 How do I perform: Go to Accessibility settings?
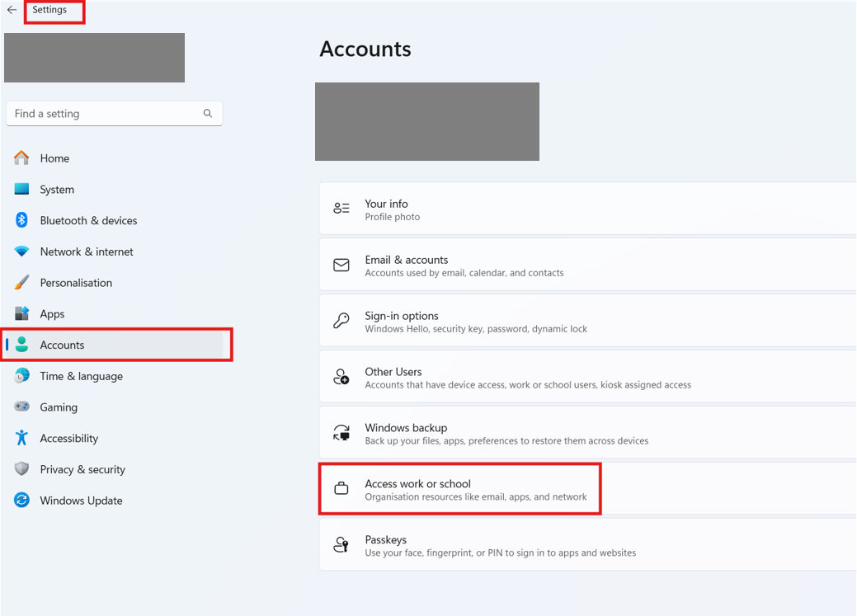115,439
